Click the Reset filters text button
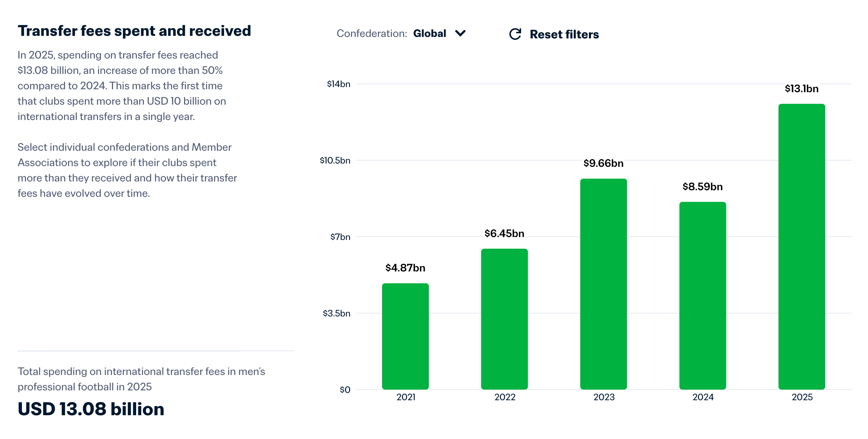The image size is (868, 439). pos(564,34)
